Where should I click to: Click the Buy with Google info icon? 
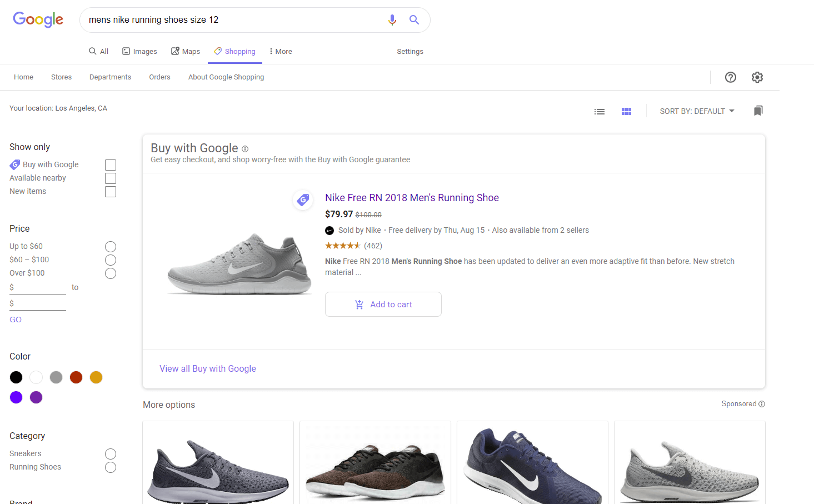tap(245, 149)
